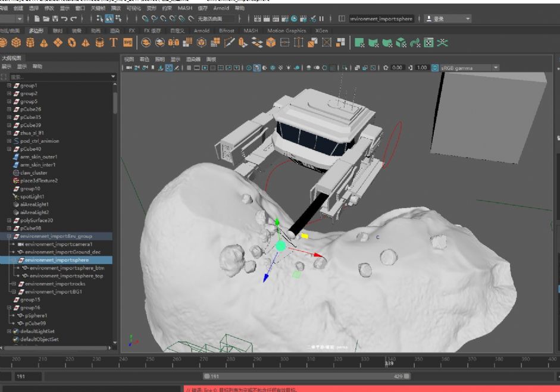
Task: Expand environment_import:rocks in the outliner
Action: (x=14, y=284)
